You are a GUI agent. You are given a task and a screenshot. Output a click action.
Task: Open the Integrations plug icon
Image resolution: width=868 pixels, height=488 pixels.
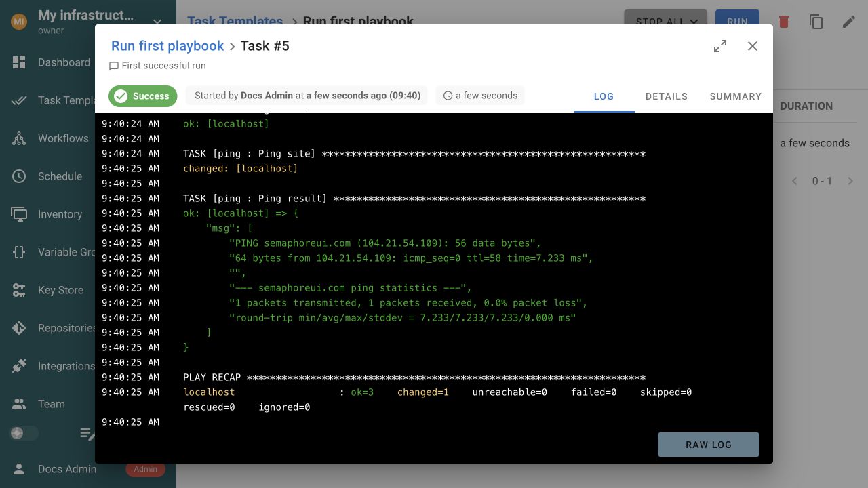(x=19, y=366)
